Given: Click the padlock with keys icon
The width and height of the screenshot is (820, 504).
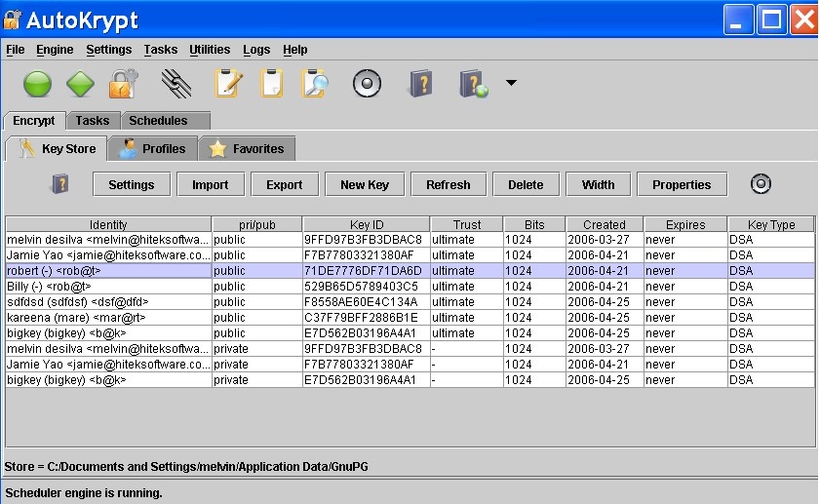Looking at the screenshot, I should point(122,84).
